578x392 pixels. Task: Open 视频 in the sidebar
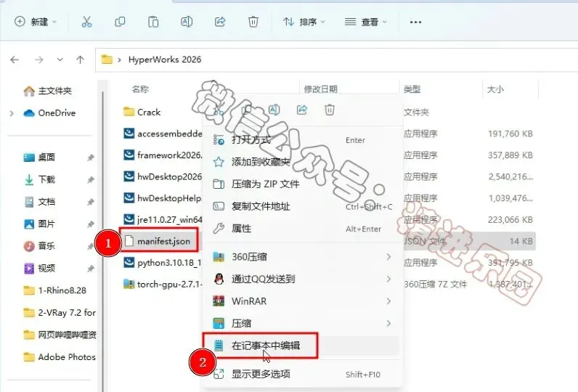click(x=39, y=268)
